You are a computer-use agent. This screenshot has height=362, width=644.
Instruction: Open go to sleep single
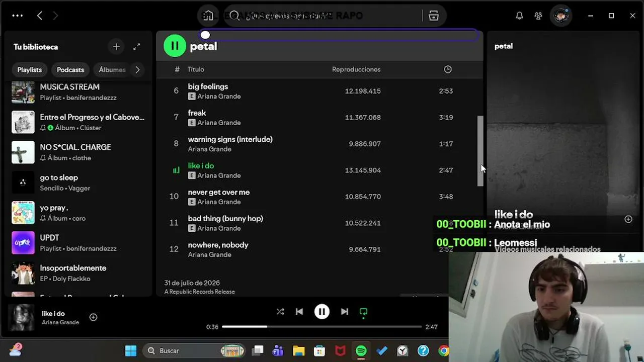(78, 183)
